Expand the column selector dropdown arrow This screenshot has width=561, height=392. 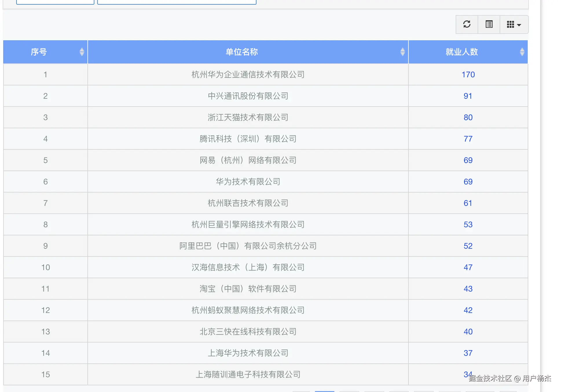[x=519, y=24]
